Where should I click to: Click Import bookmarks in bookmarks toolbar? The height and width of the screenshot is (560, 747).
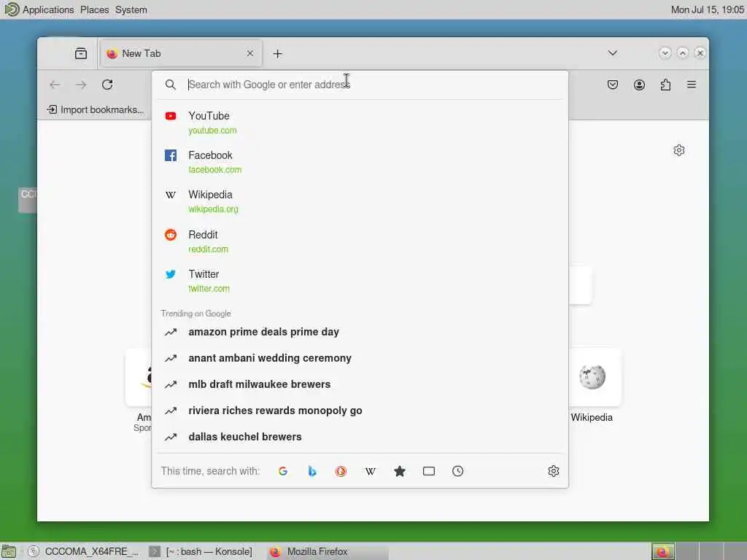click(x=96, y=109)
